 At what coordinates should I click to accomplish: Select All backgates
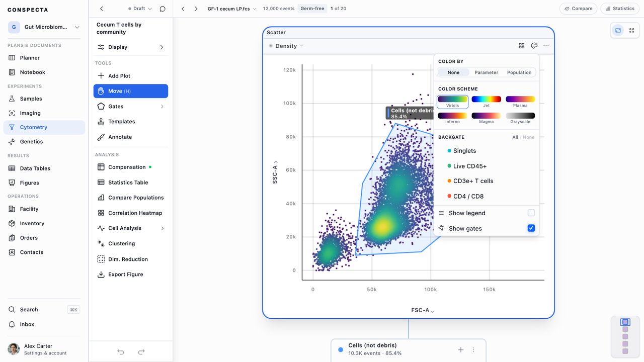click(x=515, y=137)
